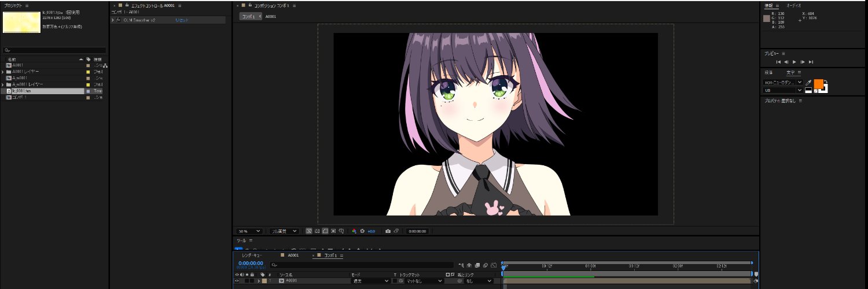This screenshot has width=868, height=289.
Task: Expand the OLM Smoother v2 effect
Action: [x=113, y=20]
